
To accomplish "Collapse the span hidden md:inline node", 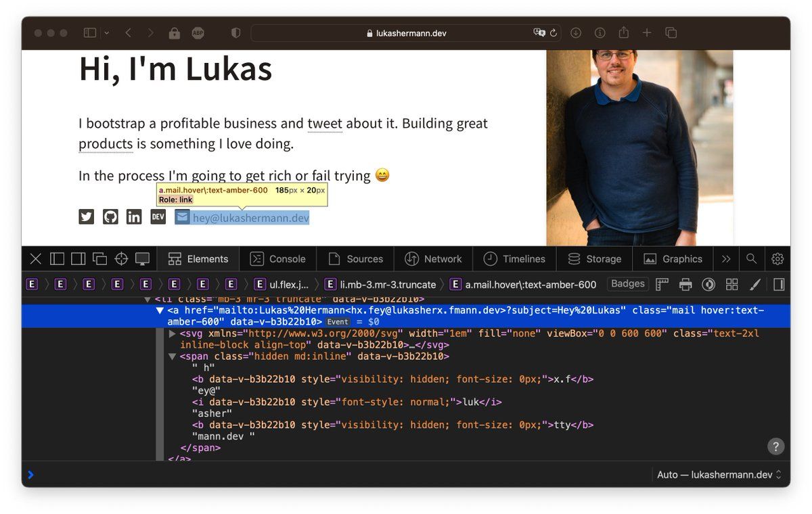I will click(x=173, y=356).
